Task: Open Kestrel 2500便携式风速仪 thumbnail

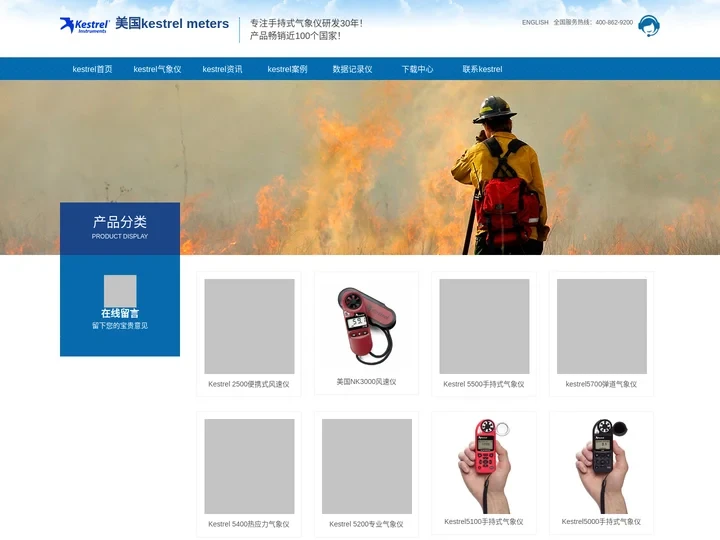Action: pos(249,326)
